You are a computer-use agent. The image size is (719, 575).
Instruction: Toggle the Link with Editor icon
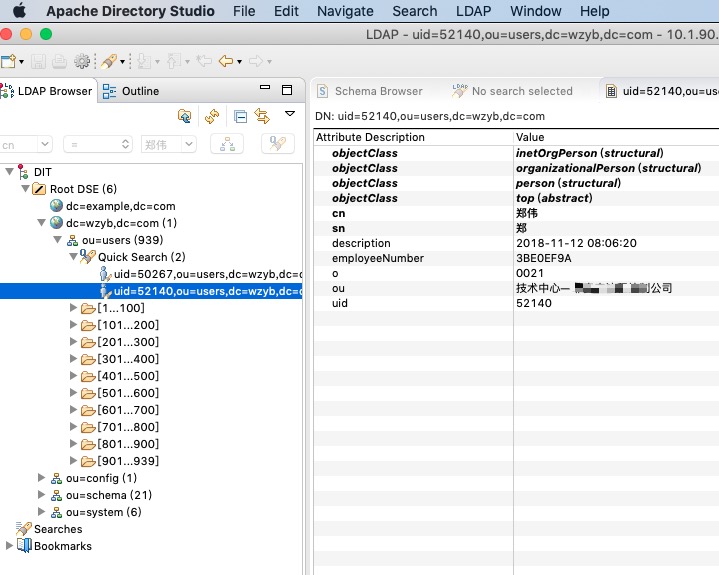(262, 116)
